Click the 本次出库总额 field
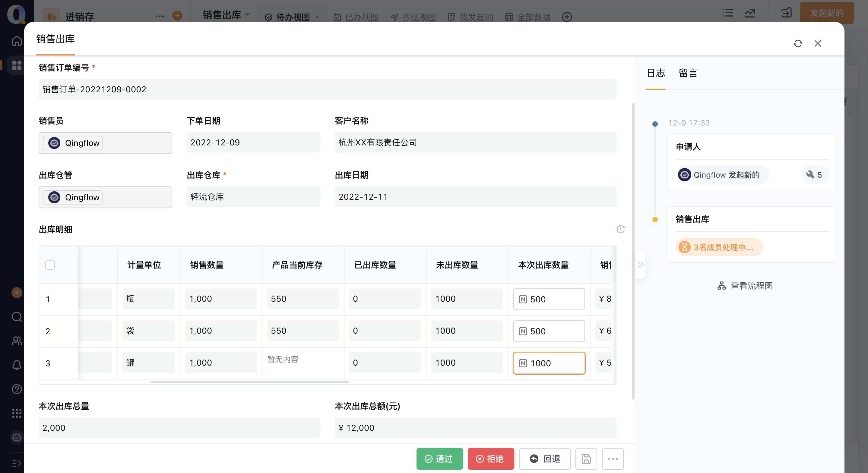Image resolution: width=868 pixels, height=473 pixels. tap(475, 427)
